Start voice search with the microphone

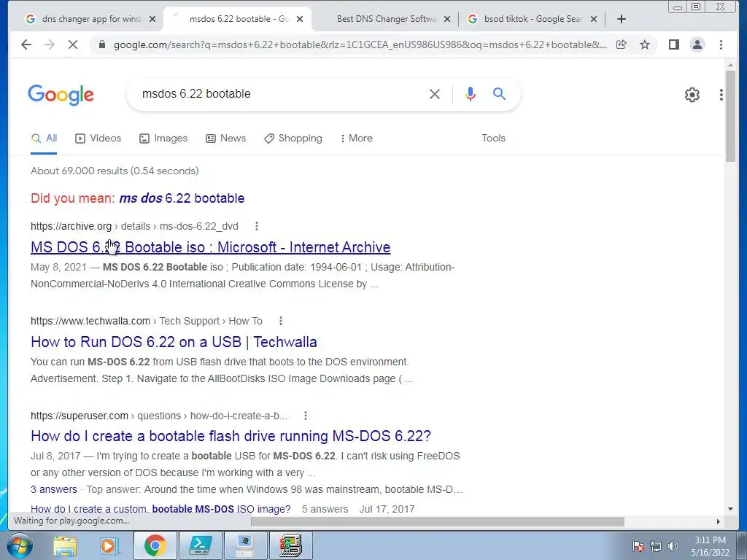tap(471, 94)
